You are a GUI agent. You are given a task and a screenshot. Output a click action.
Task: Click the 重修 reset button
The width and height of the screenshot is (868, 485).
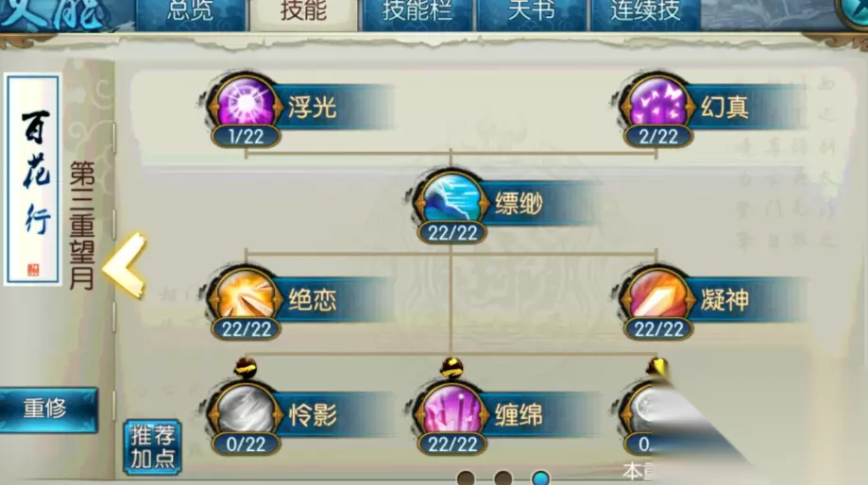pos(47,410)
